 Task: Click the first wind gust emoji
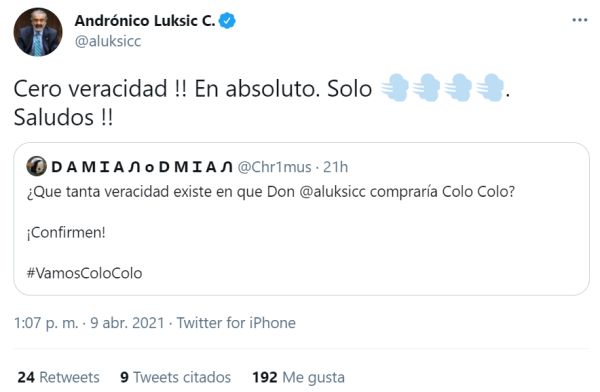395,88
